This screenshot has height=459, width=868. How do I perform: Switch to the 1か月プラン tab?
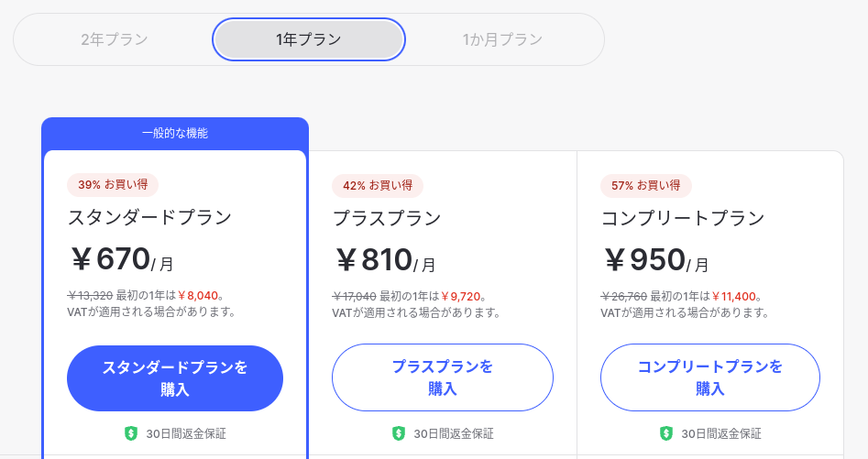[502, 39]
